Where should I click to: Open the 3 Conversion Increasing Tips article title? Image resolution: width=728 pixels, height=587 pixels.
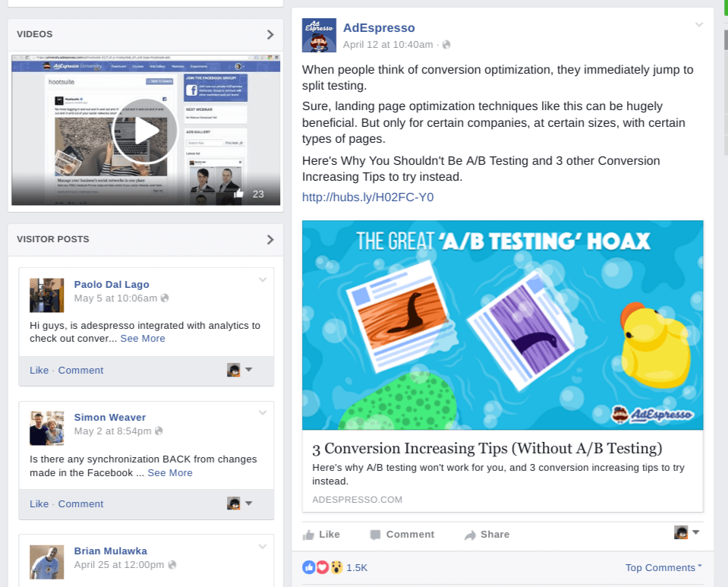487,449
